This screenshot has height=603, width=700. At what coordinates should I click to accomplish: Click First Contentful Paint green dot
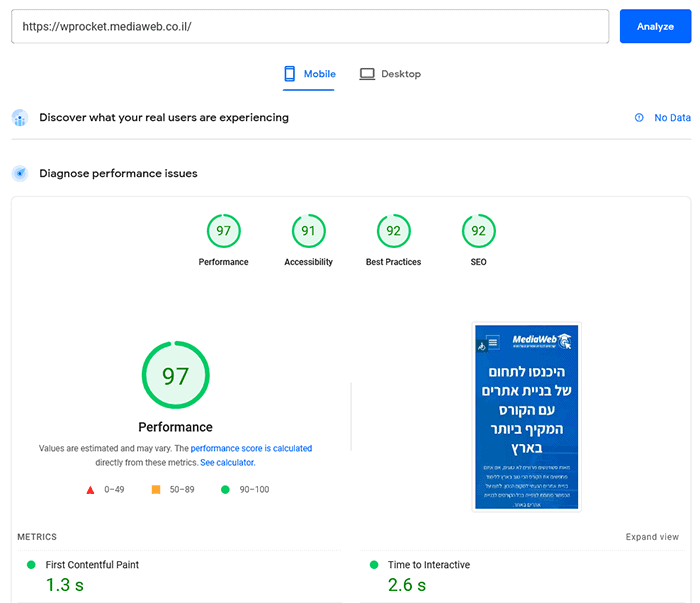(x=31, y=565)
